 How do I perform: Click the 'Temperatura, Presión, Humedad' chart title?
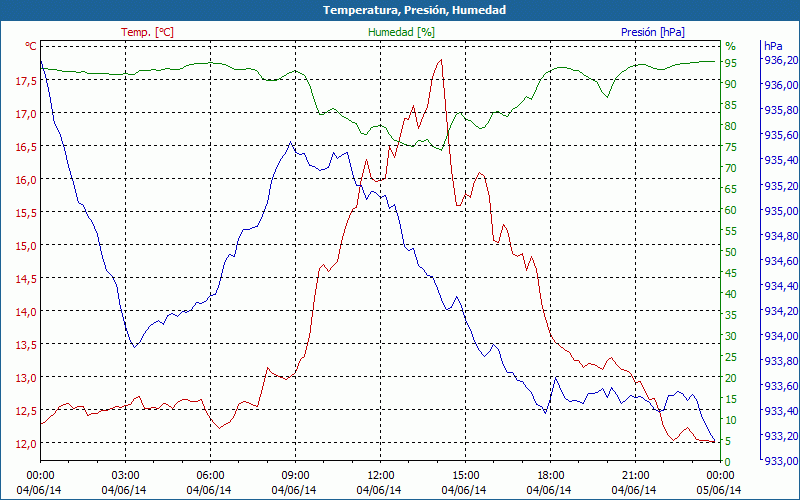(x=414, y=10)
